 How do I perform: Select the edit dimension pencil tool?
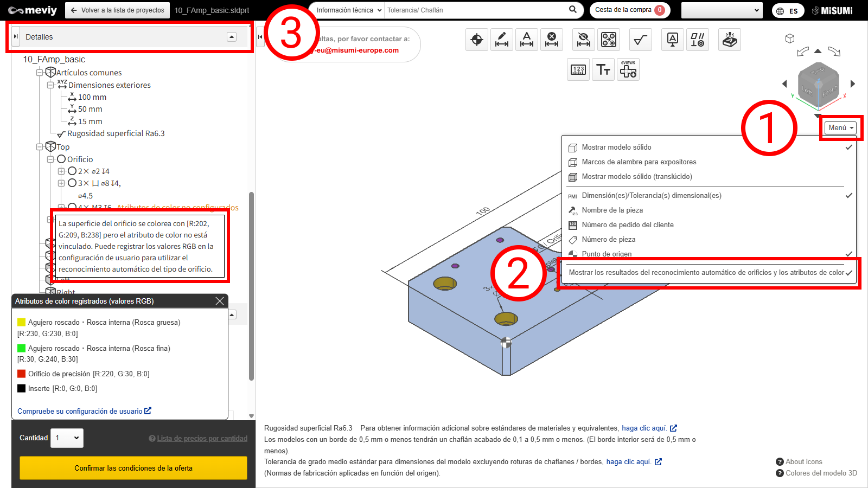click(502, 40)
